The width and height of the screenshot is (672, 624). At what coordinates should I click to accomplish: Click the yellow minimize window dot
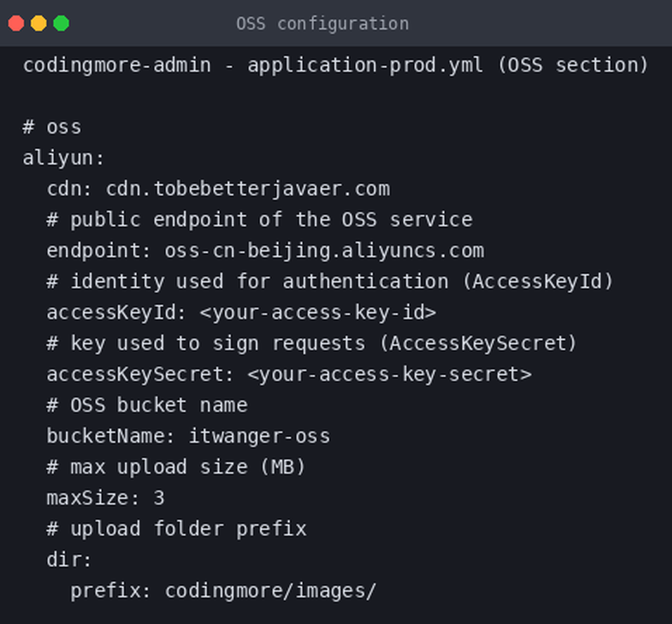tap(39, 23)
